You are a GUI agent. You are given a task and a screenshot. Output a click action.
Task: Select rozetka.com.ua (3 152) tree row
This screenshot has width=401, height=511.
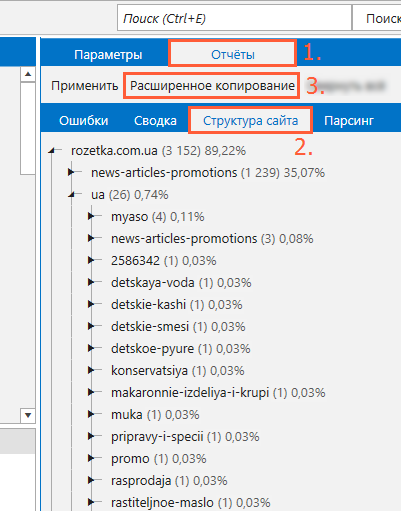click(158, 151)
